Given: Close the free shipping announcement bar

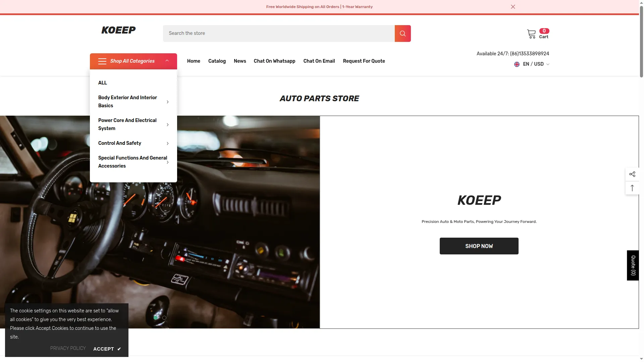Looking at the screenshot, I should (513, 7).
